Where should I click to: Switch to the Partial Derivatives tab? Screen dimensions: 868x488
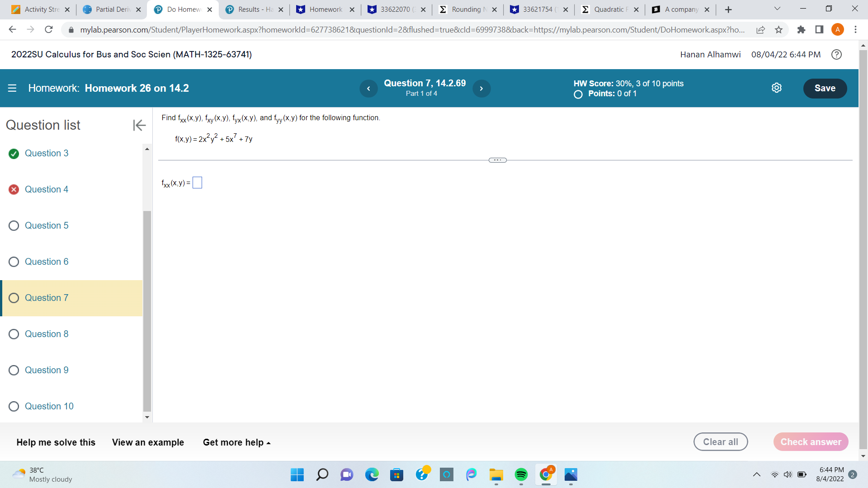coord(108,9)
